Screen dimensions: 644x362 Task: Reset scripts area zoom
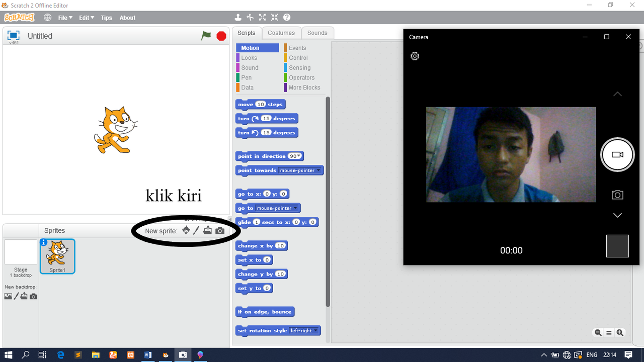tap(609, 333)
